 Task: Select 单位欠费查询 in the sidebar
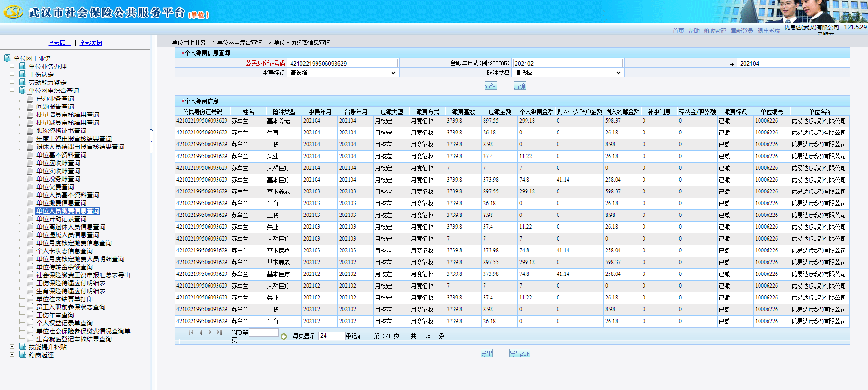coord(55,187)
